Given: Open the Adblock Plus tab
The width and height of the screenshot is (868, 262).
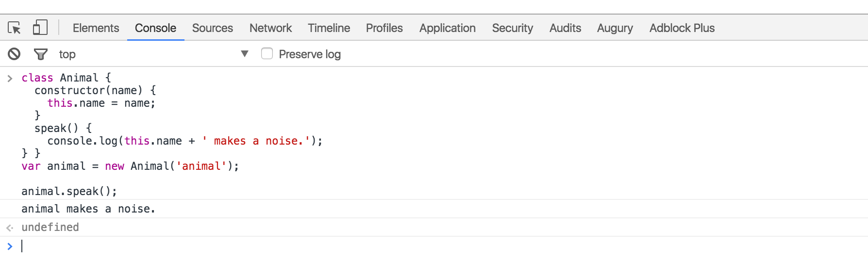Looking at the screenshot, I should [x=682, y=28].
